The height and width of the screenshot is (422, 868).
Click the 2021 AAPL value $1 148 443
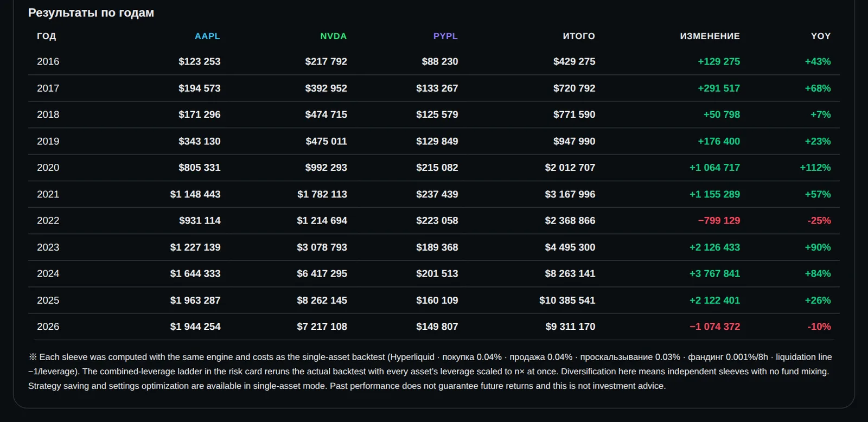pos(195,194)
